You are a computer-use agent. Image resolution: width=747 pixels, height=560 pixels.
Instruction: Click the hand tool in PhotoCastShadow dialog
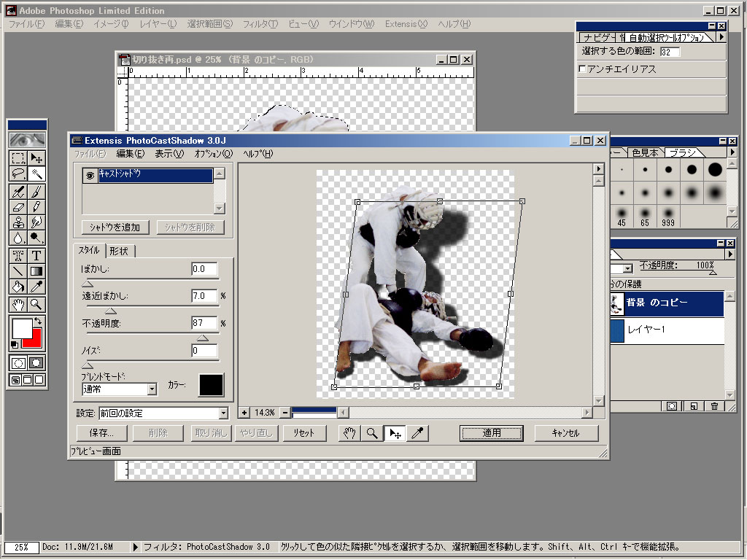349,433
